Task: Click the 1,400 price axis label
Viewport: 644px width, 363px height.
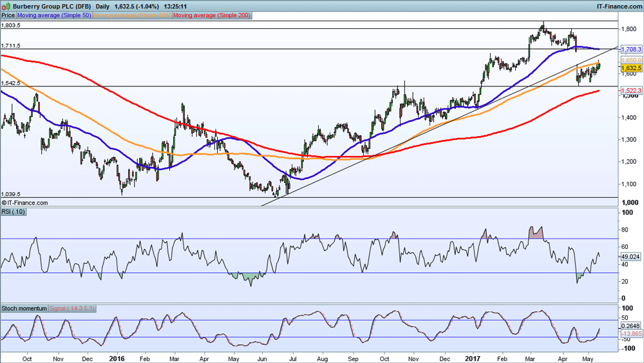Action: (629, 117)
